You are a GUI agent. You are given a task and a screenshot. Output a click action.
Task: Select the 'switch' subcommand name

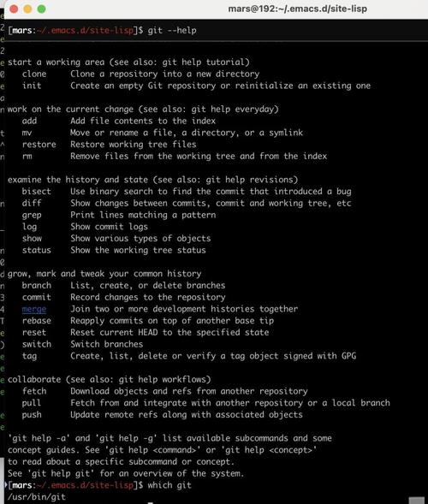tap(36, 344)
